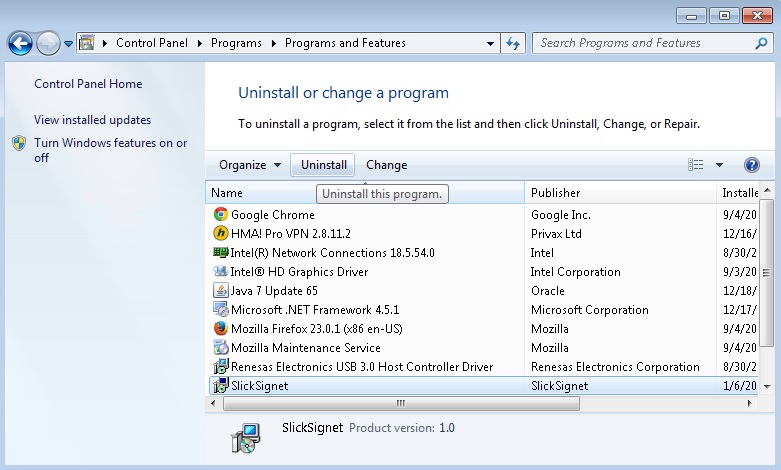This screenshot has width=781, height=470.
Task: Click Control Panel breadcrumb segment
Action: point(152,43)
